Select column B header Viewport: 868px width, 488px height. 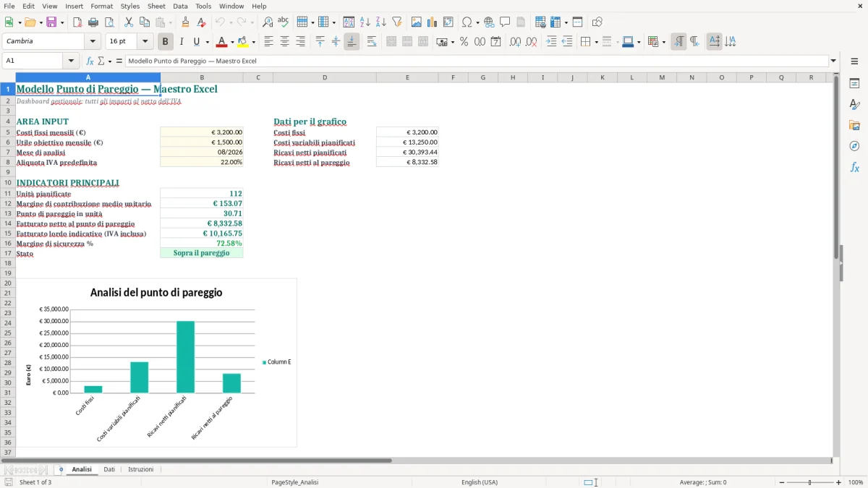pyautogui.click(x=202, y=77)
